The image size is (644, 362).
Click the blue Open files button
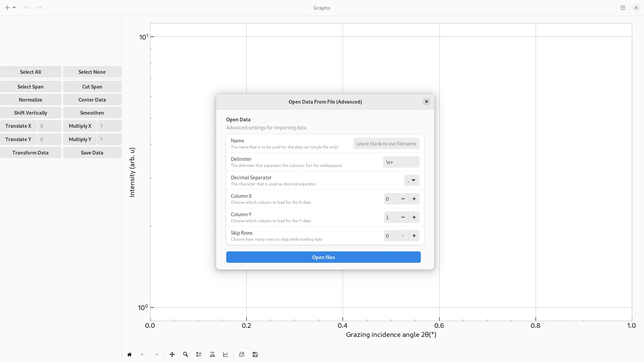tap(323, 257)
